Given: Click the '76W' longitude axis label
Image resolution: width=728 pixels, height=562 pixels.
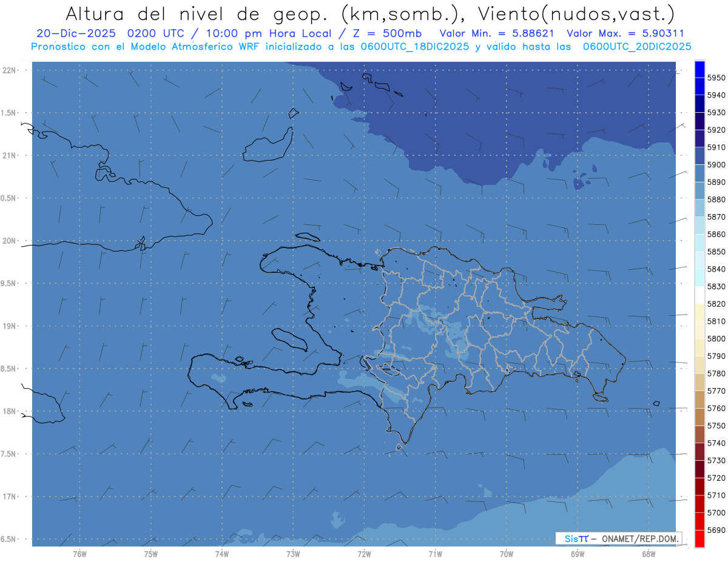Looking at the screenshot, I should point(79,554).
